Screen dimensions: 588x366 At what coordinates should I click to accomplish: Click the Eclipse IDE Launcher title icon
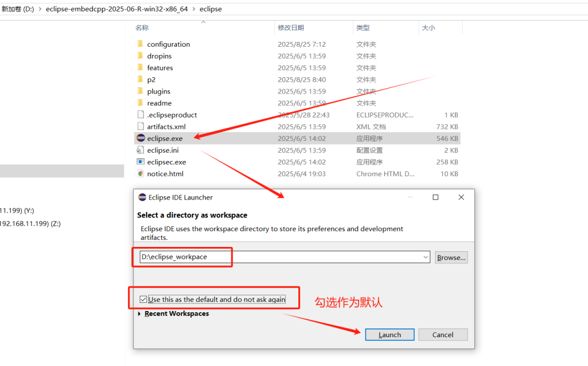pos(142,197)
